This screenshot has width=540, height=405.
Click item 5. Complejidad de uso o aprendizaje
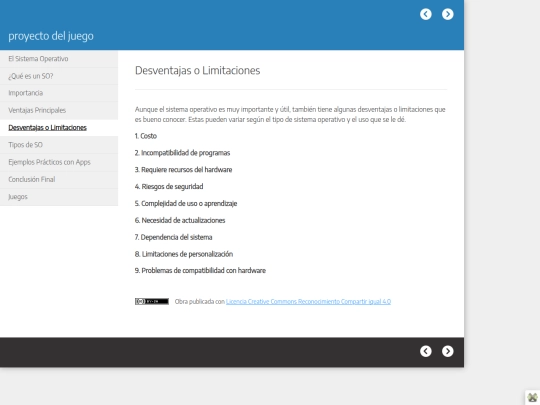pos(186,204)
